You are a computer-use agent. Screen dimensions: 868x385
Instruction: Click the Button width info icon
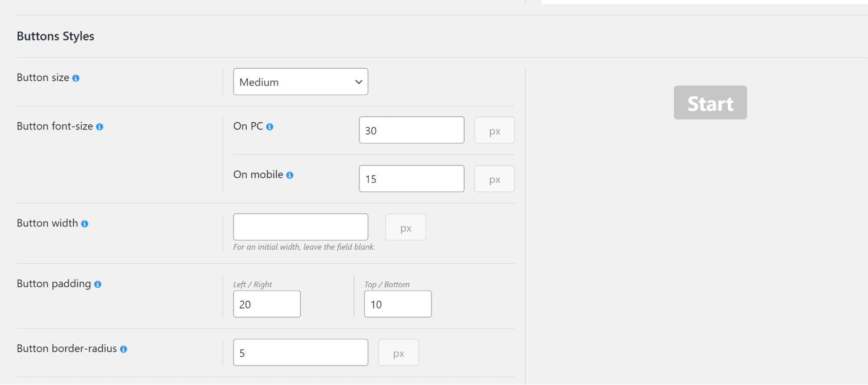click(85, 224)
